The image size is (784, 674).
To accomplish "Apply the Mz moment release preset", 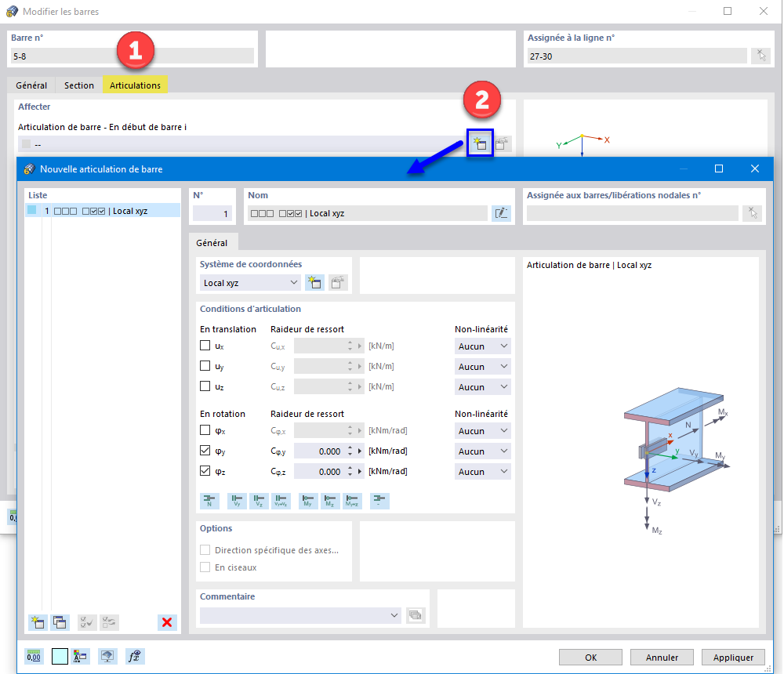I will [330, 501].
